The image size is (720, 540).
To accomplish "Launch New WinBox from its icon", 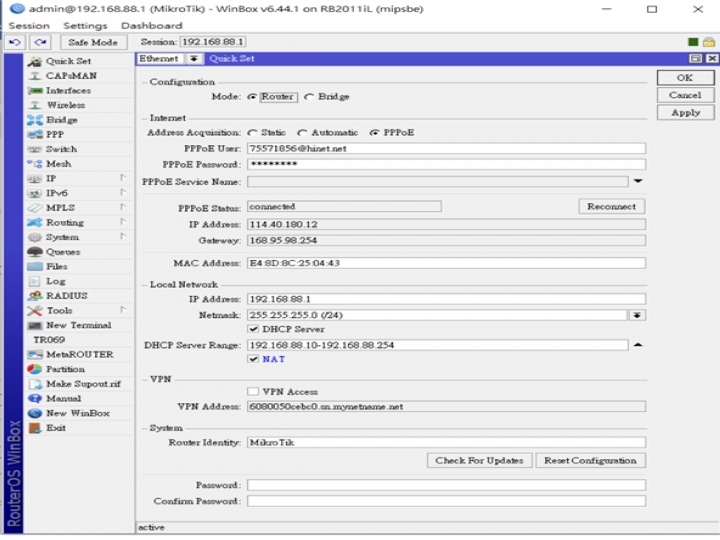I will coord(34,413).
